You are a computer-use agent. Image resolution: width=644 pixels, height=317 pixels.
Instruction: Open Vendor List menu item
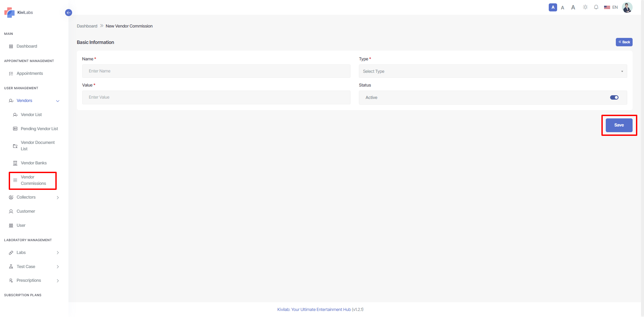pos(31,115)
